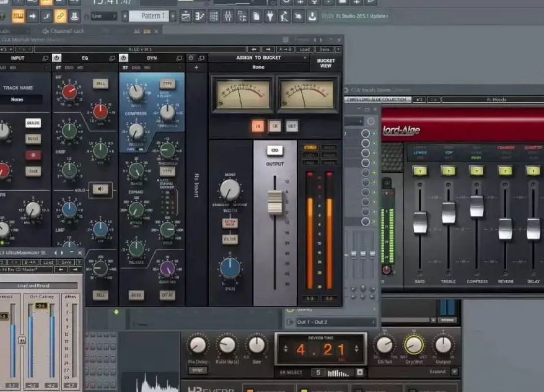Toggle the orange link icon in FL toolbar
544x392 pixels.
(60, 16)
